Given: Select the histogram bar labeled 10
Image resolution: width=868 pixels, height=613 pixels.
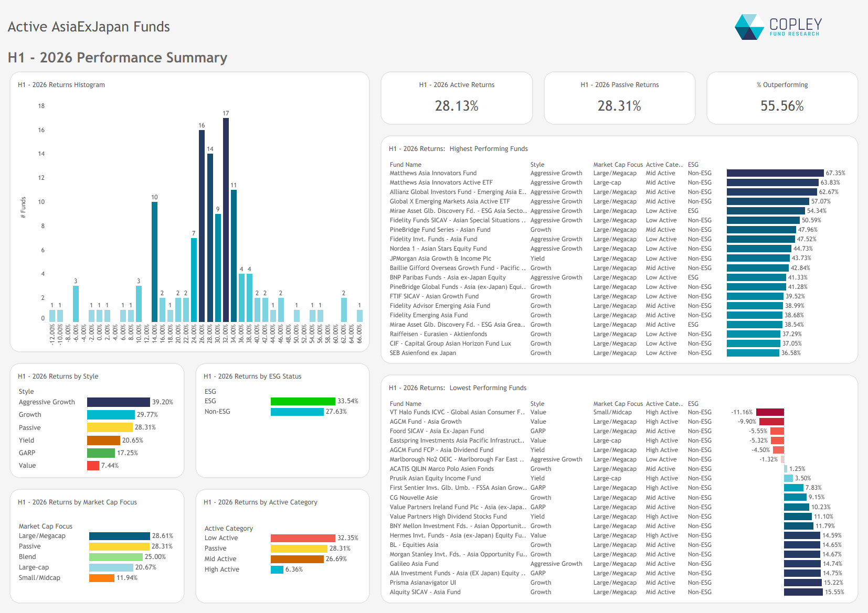Looking at the screenshot, I should [154, 262].
